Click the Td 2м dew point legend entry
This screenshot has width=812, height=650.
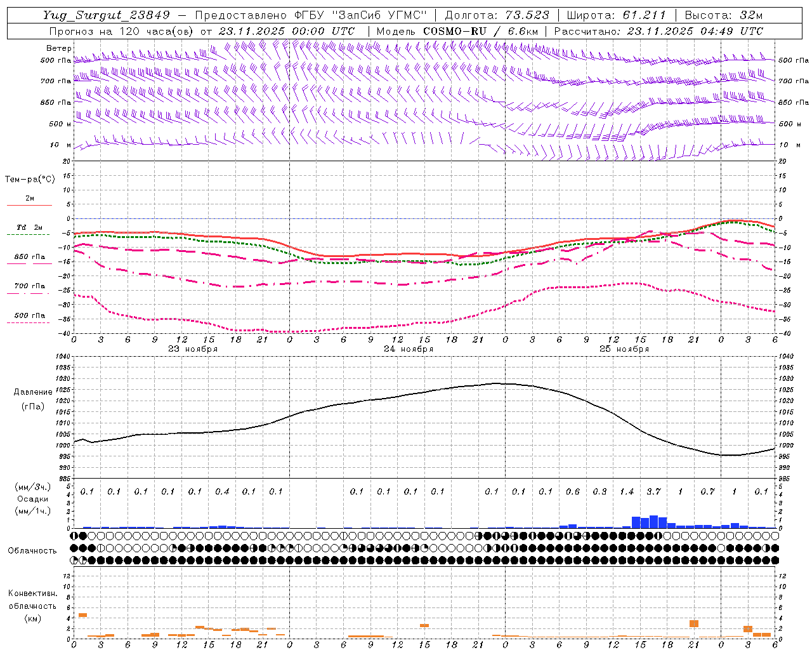point(29,227)
